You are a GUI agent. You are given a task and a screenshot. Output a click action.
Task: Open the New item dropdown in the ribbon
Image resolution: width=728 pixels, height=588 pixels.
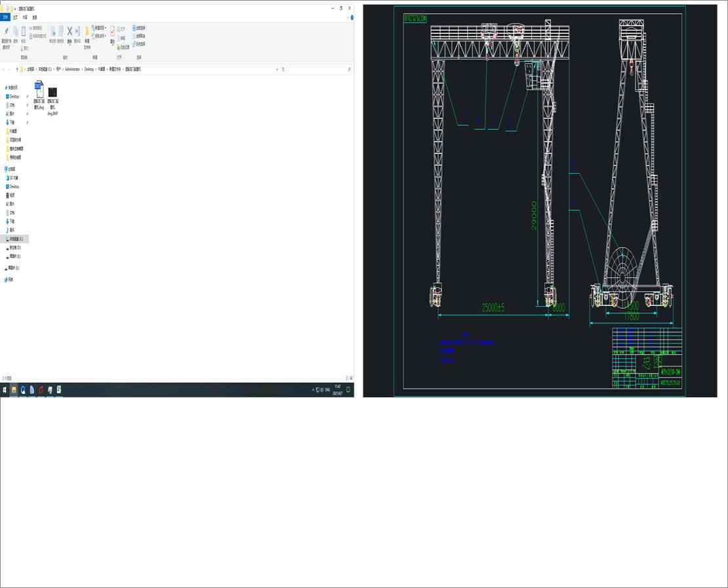click(x=99, y=28)
